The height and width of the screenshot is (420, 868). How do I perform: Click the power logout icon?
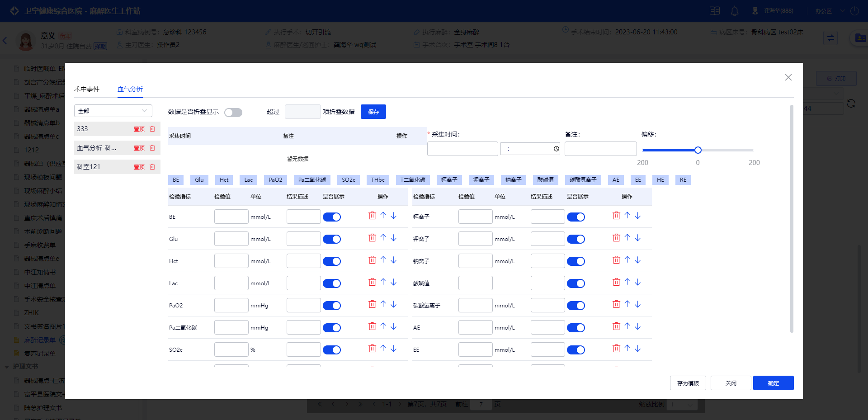coord(854,11)
